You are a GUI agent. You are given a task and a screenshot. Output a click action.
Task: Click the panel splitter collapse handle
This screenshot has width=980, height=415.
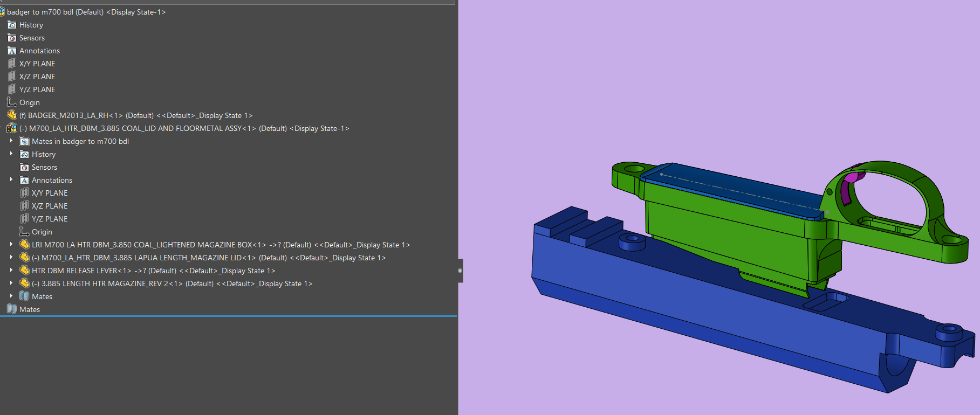pyautogui.click(x=460, y=271)
